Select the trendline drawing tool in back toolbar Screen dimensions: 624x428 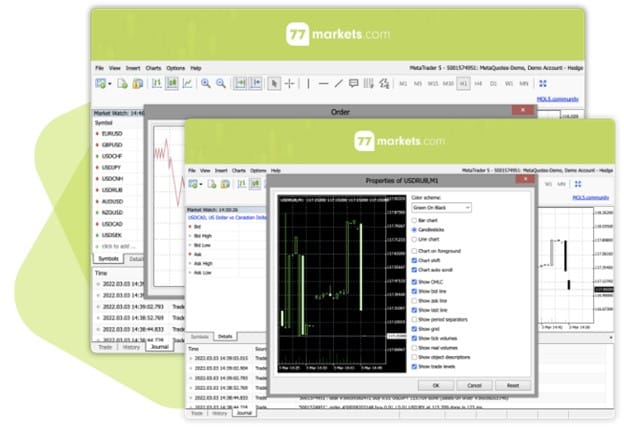coord(340,84)
